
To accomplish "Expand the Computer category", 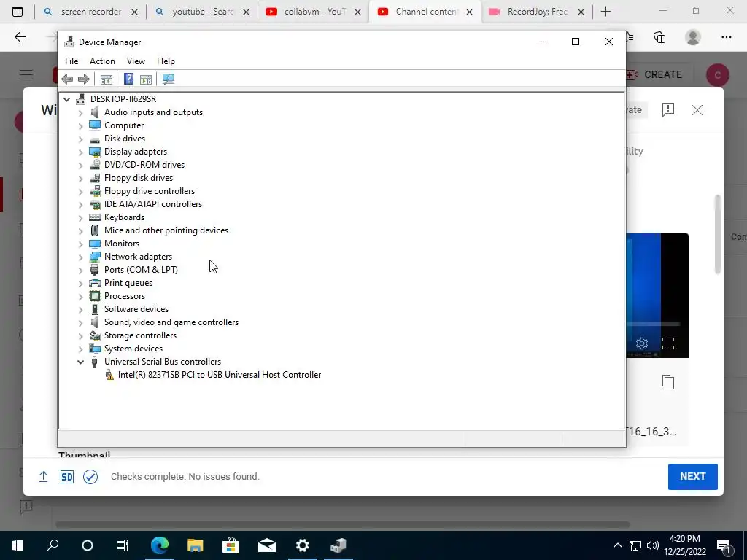I will click(80, 125).
